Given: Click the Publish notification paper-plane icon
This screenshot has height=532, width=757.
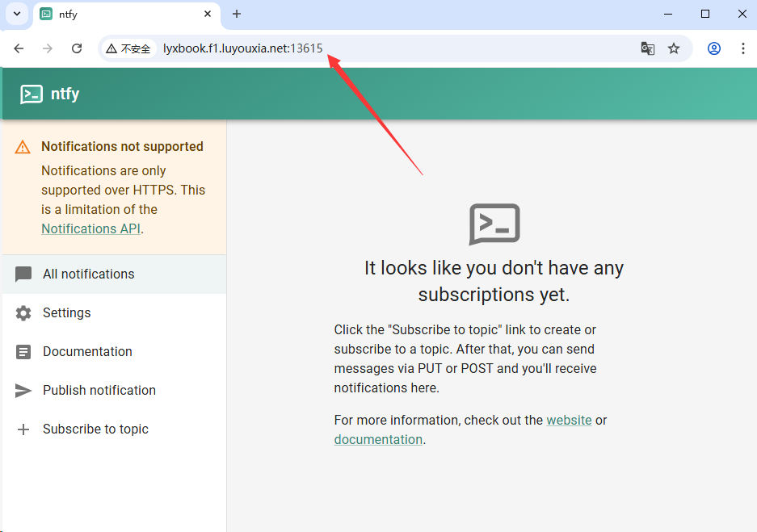Looking at the screenshot, I should point(23,390).
